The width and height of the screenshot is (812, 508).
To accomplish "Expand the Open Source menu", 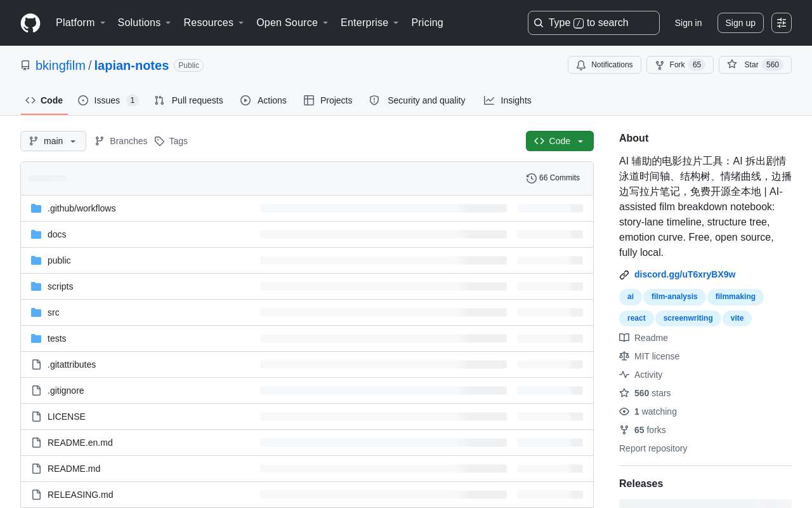I will click(292, 23).
